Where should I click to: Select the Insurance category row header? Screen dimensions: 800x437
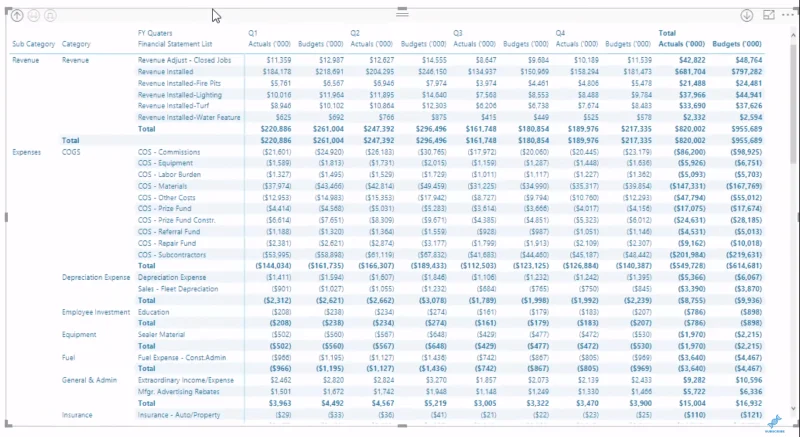77,415
